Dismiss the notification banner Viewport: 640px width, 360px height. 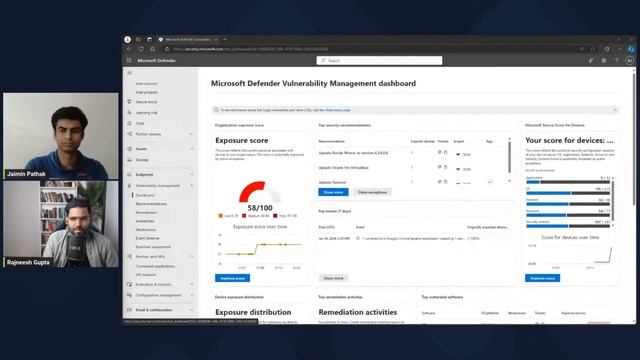[615, 110]
